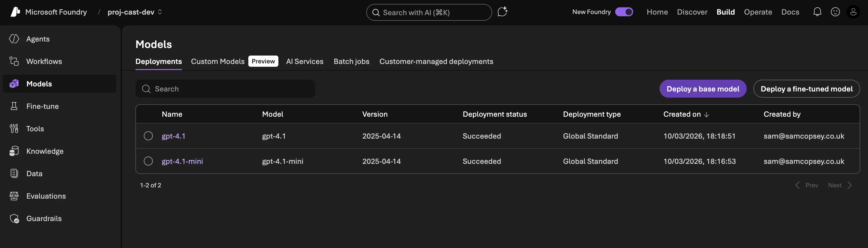Open the gpt-4.1 deployment link
The height and width of the screenshot is (248, 868).
point(174,136)
